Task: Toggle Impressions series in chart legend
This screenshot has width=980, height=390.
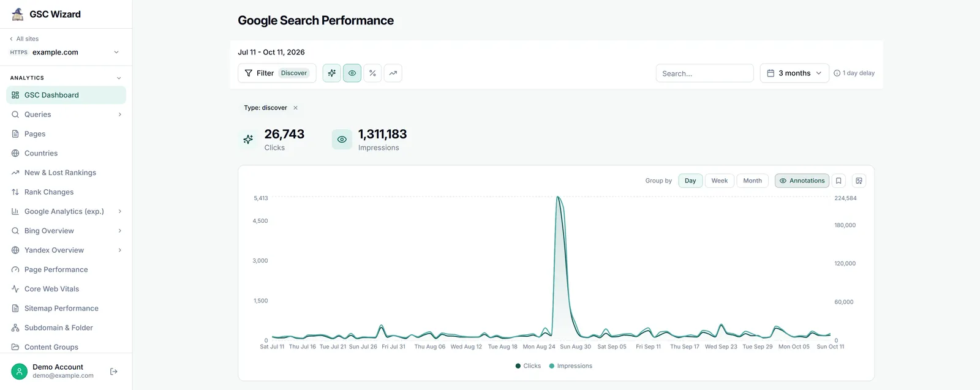Action: pyautogui.click(x=571, y=366)
